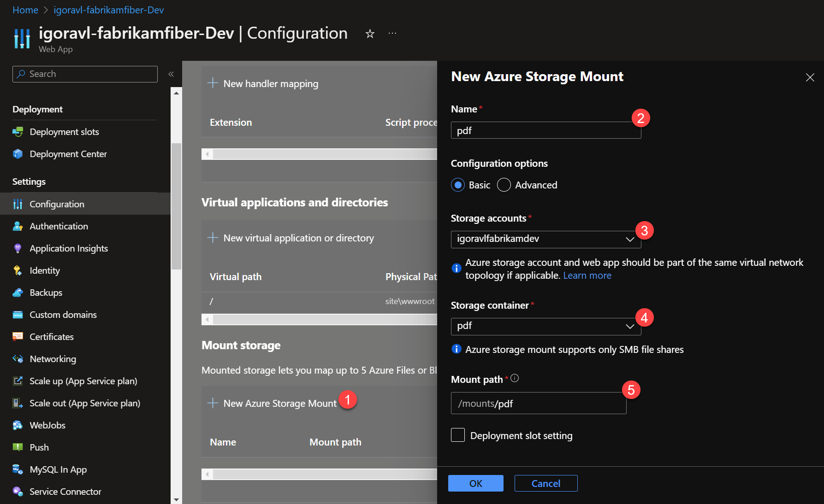The image size is (824, 504).
Task: Click the sidebar Search box
Action: [85, 74]
